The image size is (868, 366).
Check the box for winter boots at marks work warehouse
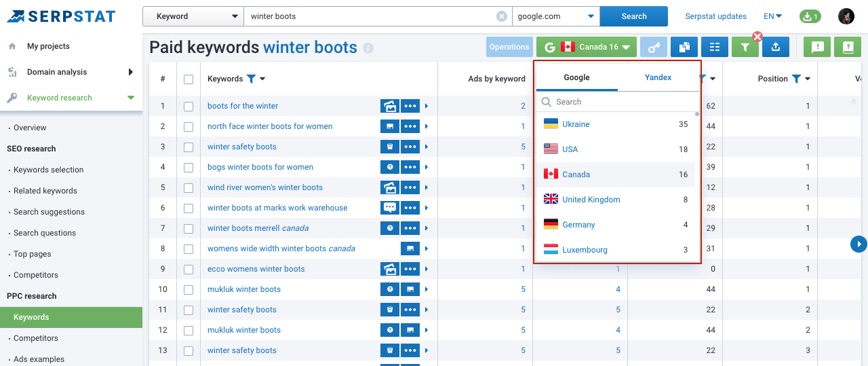click(x=189, y=208)
